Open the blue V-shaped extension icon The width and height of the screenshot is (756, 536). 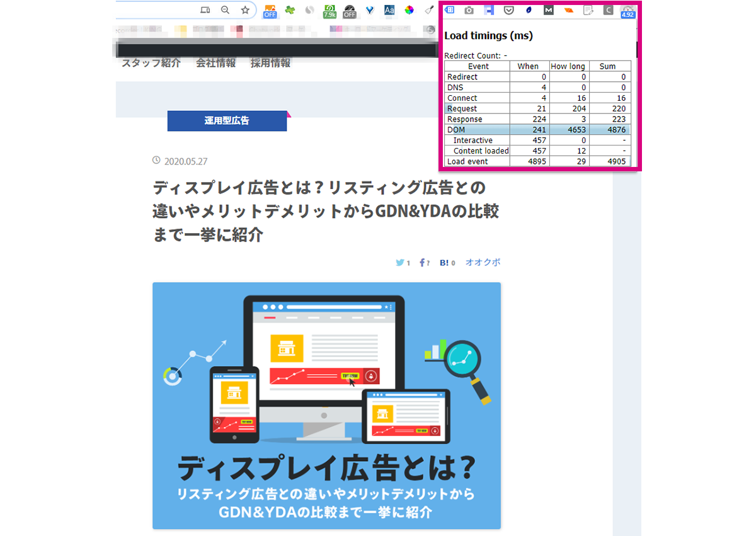point(370,10)
